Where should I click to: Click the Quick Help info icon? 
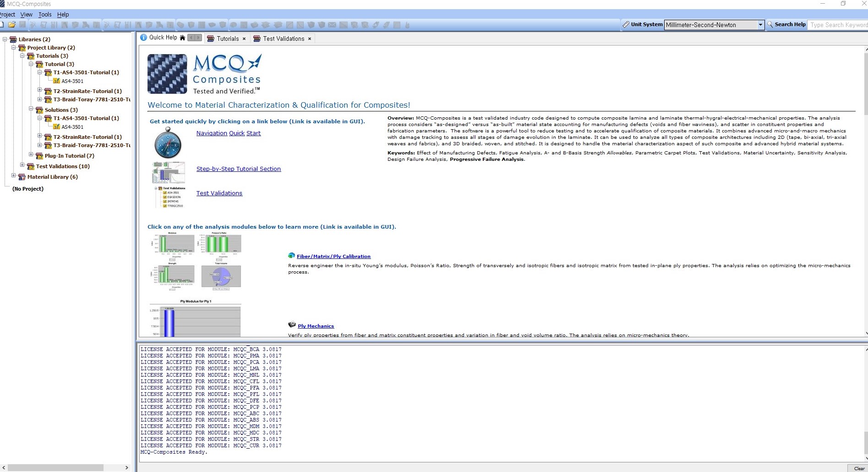pos(143,38)
